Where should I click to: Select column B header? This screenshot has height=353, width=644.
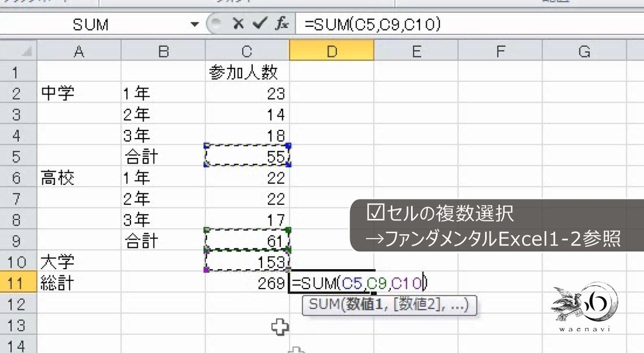click(163, 52)
